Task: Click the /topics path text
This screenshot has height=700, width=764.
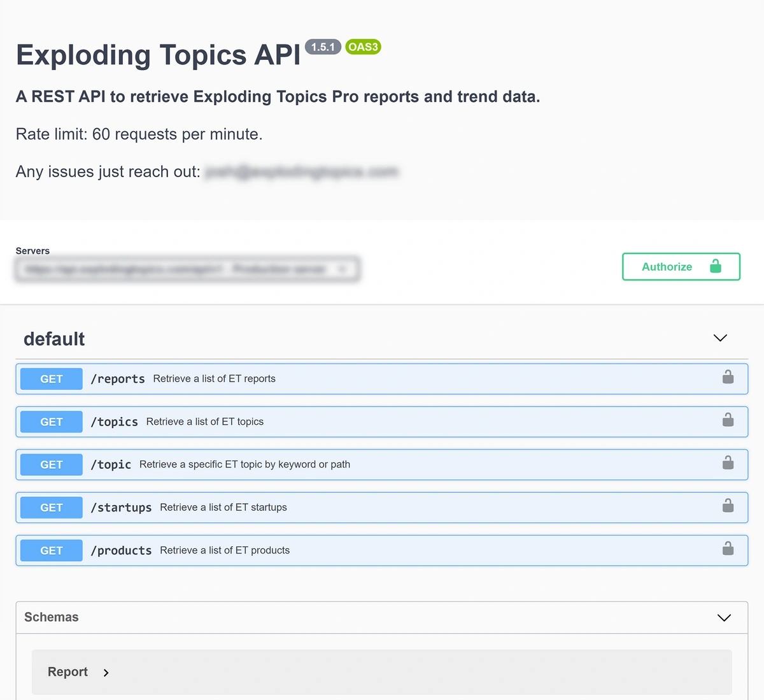Action: click(115, 422)
